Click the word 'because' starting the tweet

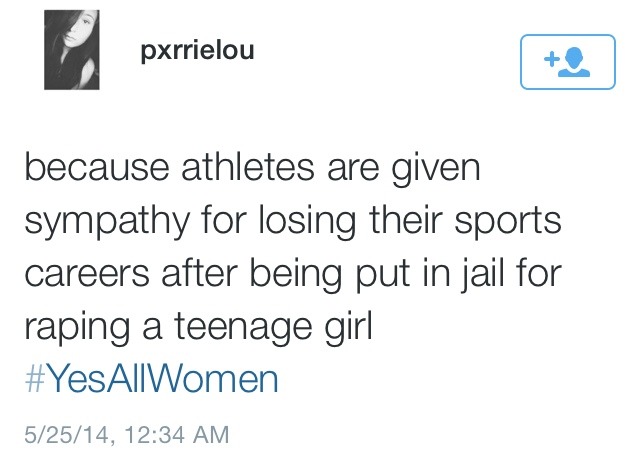pyautogui.click(x=97, y=167)
